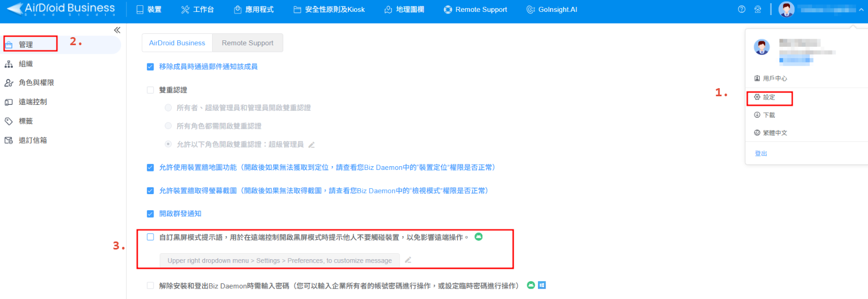Click the 組織 hierarchy icon

click(x=9, y=64)
